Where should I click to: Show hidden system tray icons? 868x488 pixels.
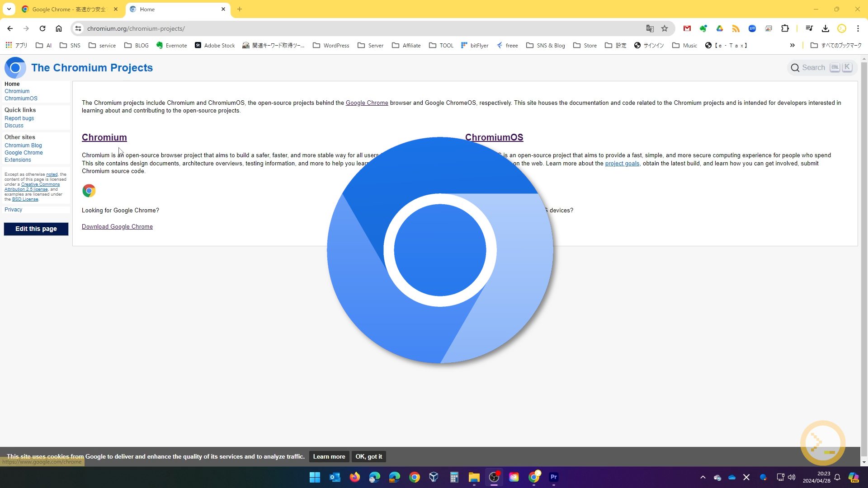click(703, 477)
